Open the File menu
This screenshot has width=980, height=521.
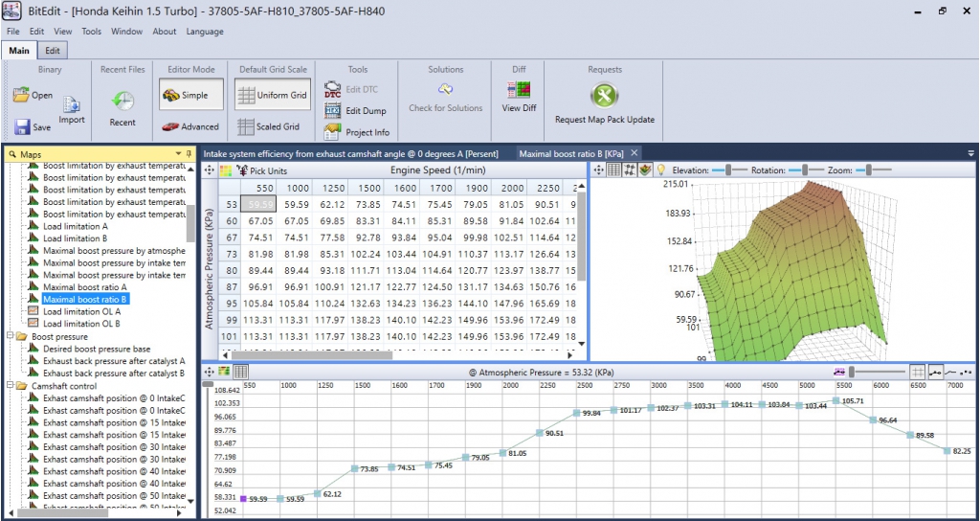(13, 32)
